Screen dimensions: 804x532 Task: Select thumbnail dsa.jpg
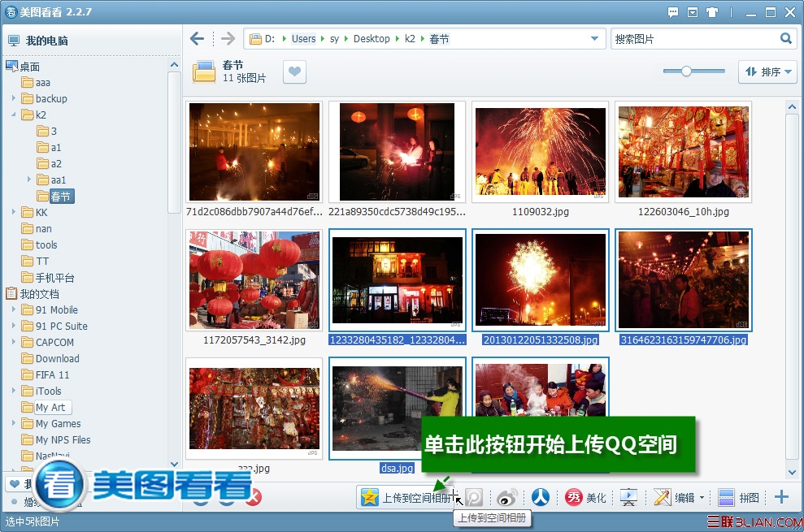397,408
